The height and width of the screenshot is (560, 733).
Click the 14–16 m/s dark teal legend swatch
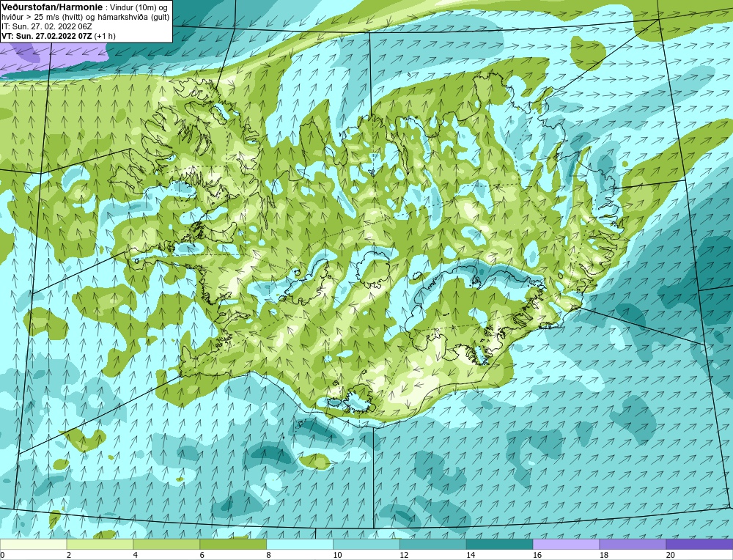pyautogui.click(x=500, y=544)
